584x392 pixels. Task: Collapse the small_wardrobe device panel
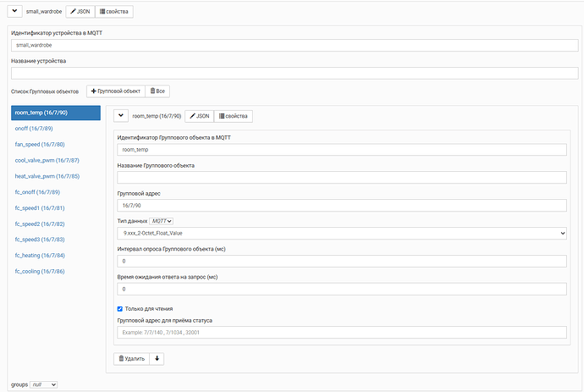click(x=14, y=11)
